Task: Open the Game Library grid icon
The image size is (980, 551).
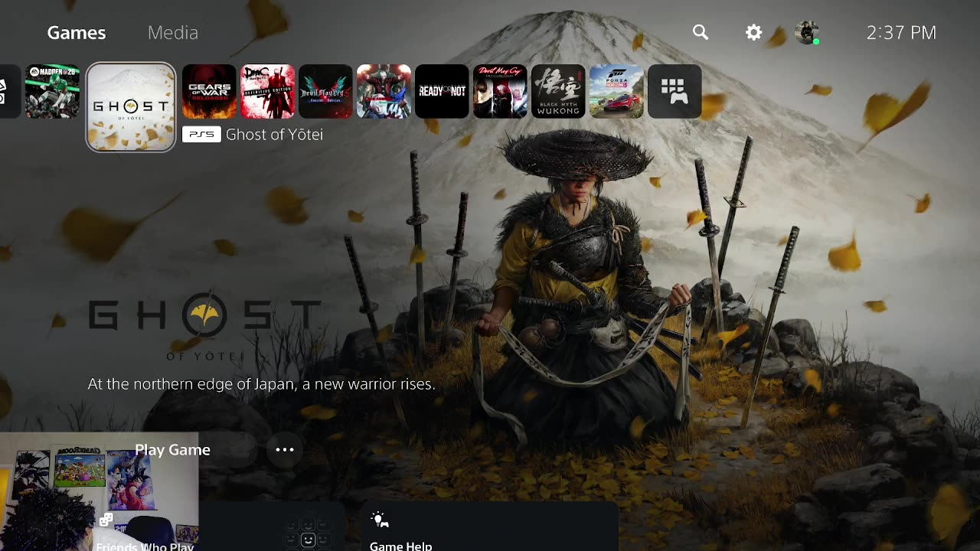Action: (x=675, y=91)
